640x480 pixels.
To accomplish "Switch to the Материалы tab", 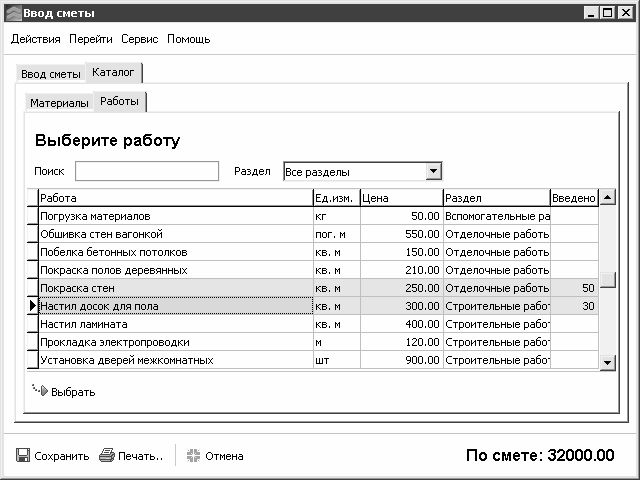I will point(59,103).
